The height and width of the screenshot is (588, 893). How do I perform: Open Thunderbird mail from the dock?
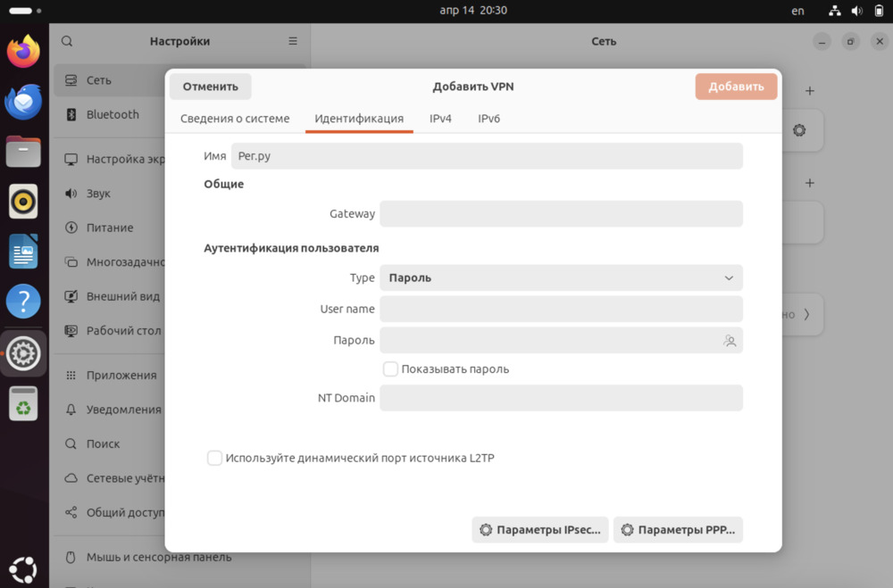tap(23, 102)
